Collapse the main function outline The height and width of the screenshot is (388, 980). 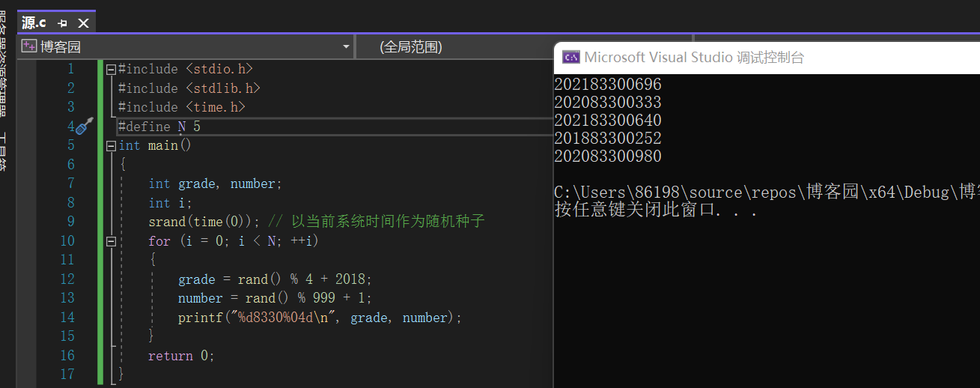pyautogui.click(x=111, y=145)
